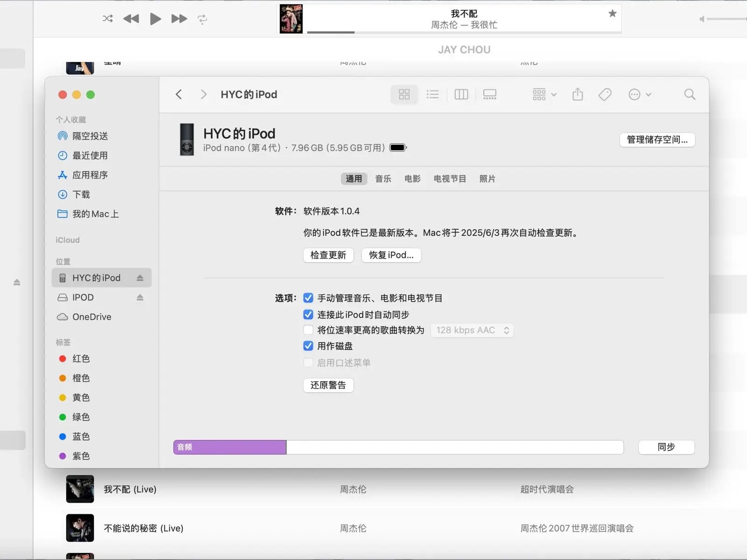This screenshot has height=560, width=747.
Task: Switch to the 电视节目 tab
Action: click(450, 179)
